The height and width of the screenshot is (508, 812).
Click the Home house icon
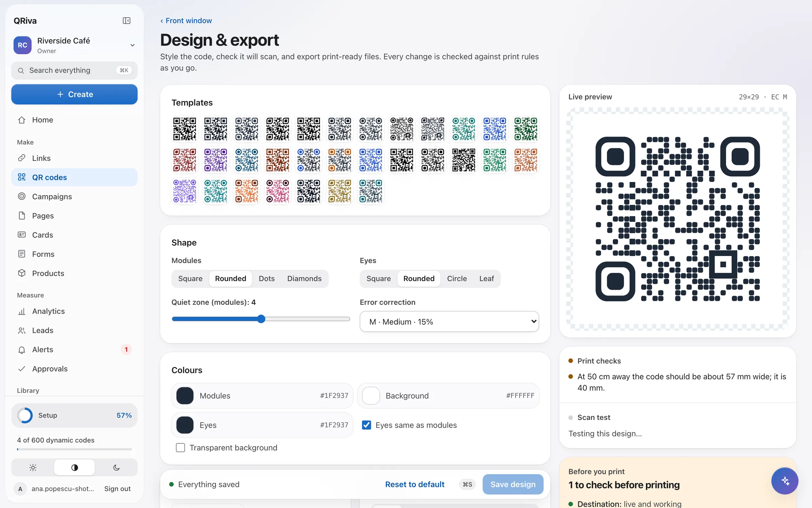22,120
